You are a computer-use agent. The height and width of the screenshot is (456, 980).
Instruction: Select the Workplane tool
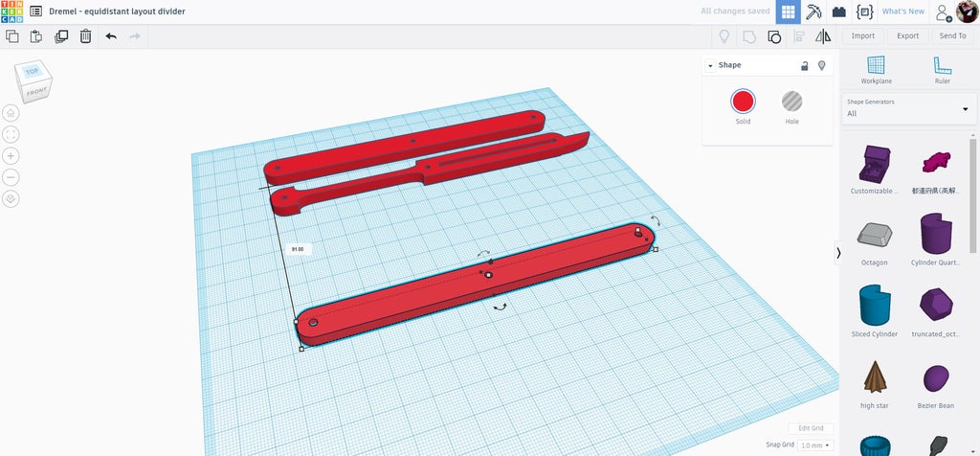tap(877, 70)
